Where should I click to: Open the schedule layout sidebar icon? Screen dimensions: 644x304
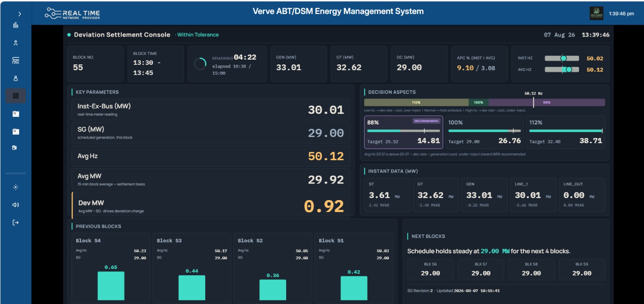pos(16,60)
